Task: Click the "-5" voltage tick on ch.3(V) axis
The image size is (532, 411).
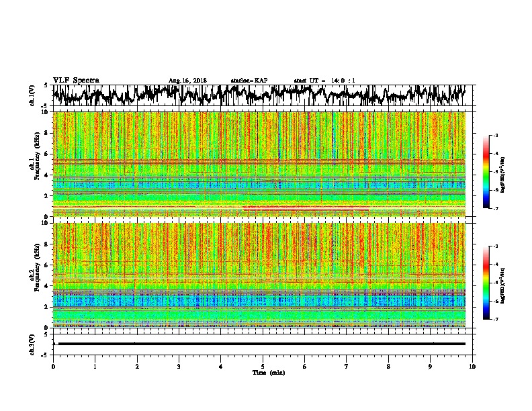Action: pos(46,355)
